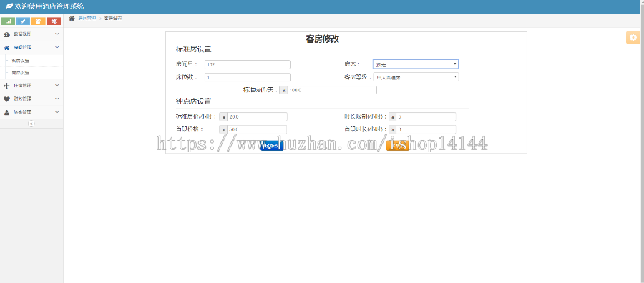Click yen icon before the 100.0 price
This screenshot has height=283, width=644.
283,90
